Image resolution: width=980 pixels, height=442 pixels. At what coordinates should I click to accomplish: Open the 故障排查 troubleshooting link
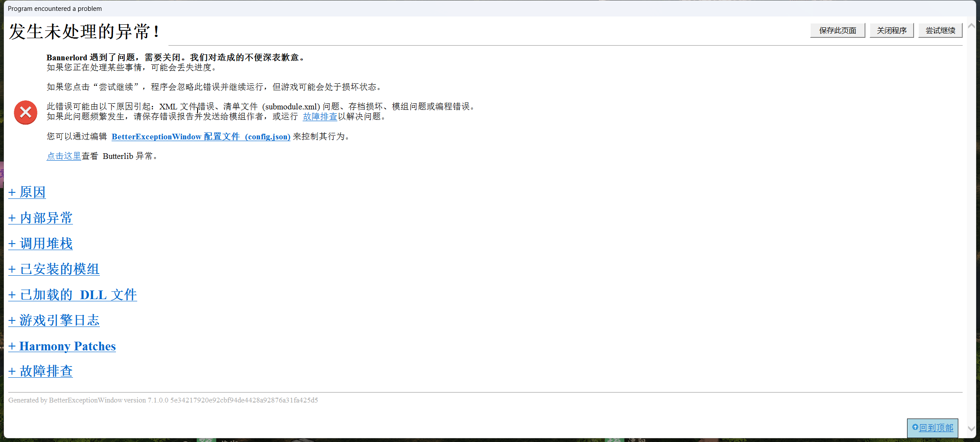click(320, 116)
